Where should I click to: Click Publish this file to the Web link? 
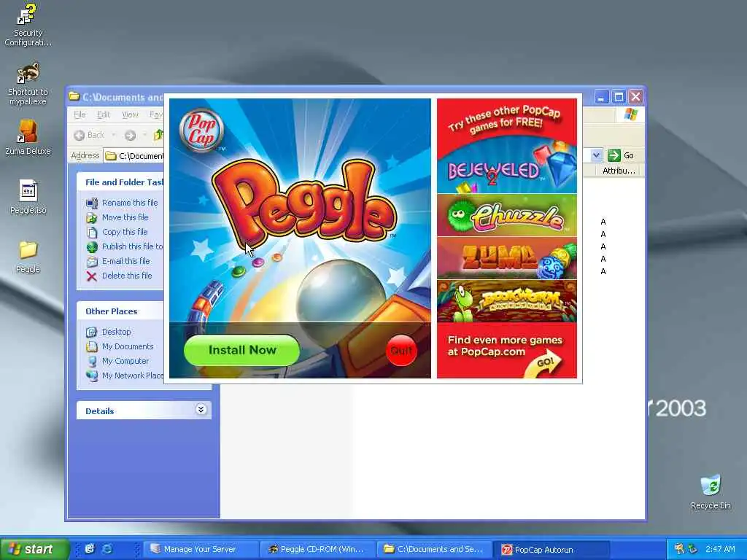coord(133,246)
